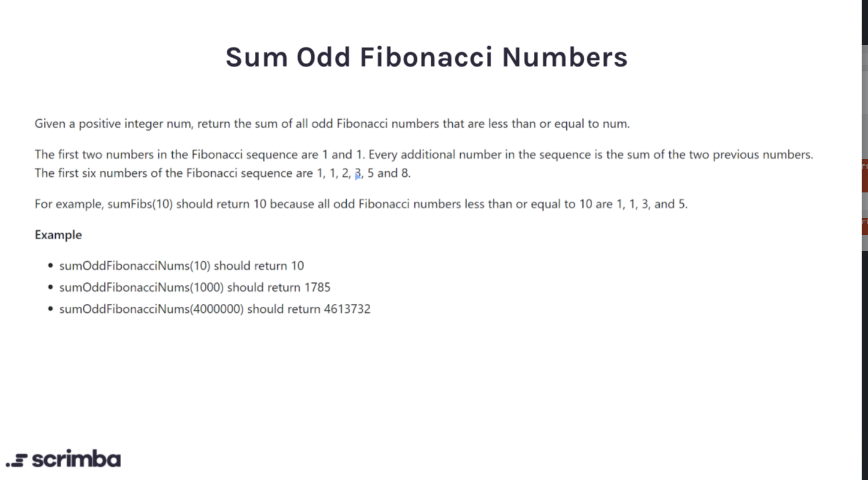Click the upper red marker on right edge
Viewport: 868px width, 480px height.
tap(865, 176)
